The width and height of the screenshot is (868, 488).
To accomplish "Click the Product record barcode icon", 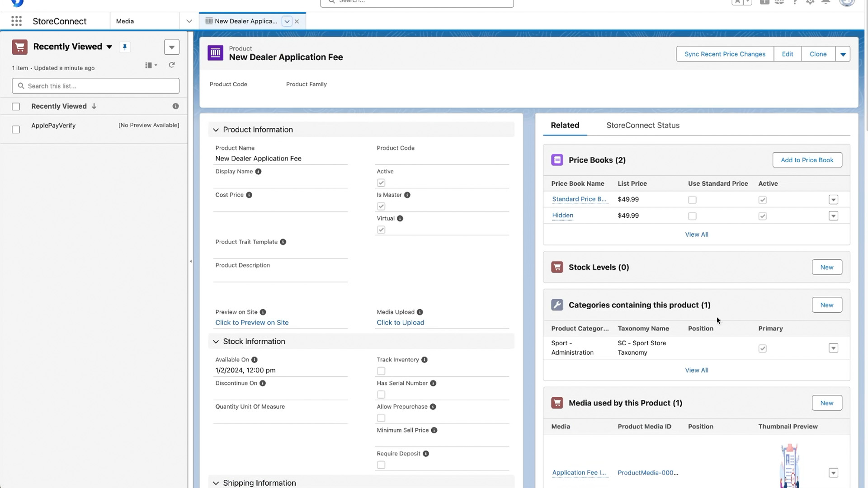I will (215, 53).
